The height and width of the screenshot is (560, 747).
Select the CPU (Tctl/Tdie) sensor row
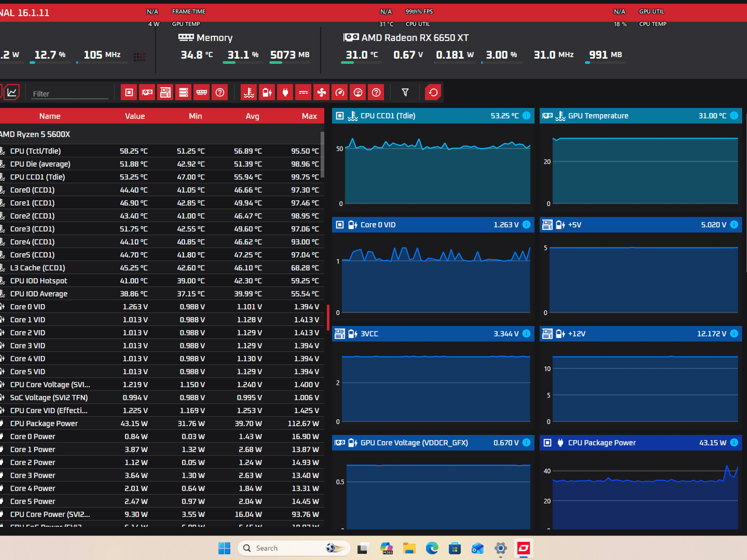(x=160, y=151)
